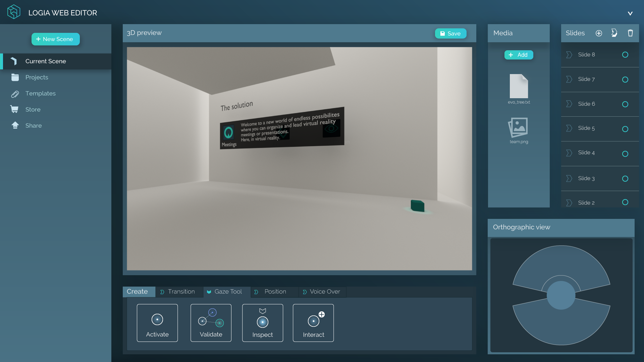The image size is (644, 362).
Task: Select Slide 4 radio circle
Action: click(625, 154)
